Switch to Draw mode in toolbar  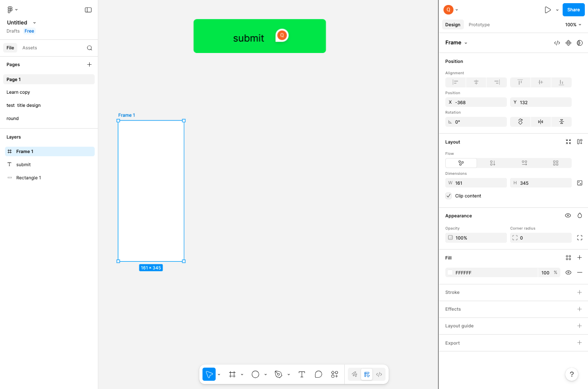point(355,375)
